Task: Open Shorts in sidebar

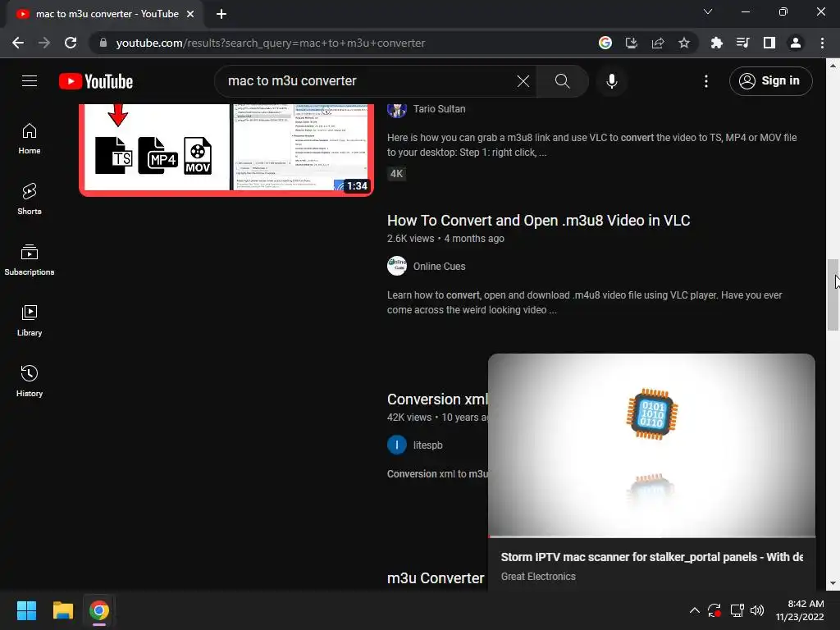Action: [x=30, y=199]
